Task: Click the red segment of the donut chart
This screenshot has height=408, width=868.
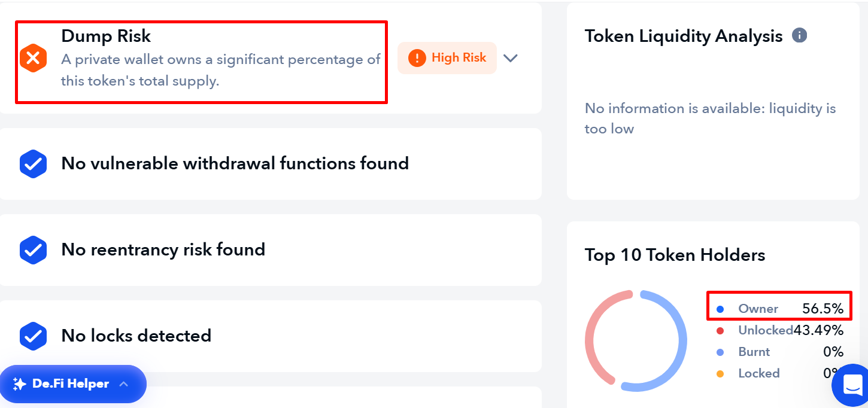Action: pyautogui.click(x=594, y=335)
